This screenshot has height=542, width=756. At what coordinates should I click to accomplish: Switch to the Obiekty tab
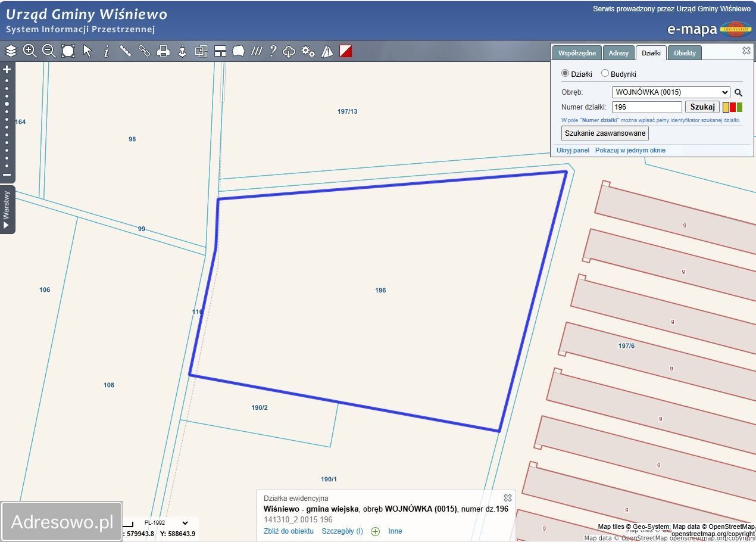[685, 53]
